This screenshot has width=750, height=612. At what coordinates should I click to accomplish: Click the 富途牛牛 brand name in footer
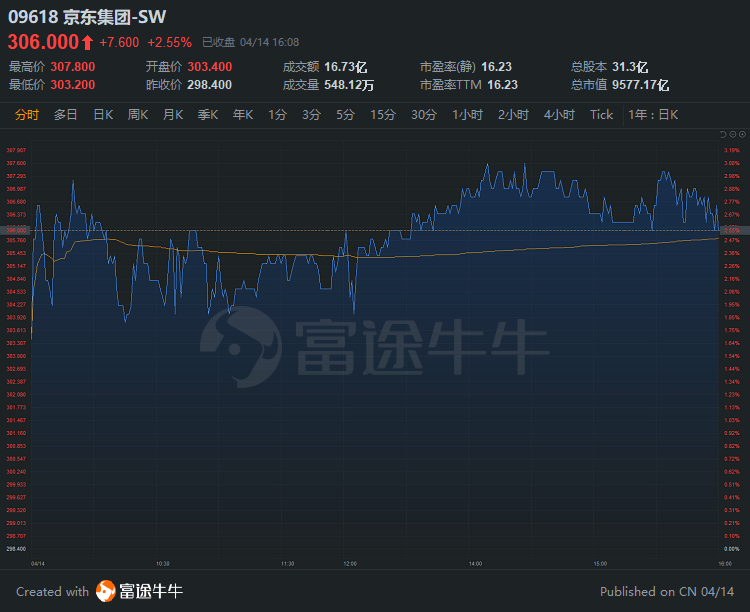pos(151,591)
